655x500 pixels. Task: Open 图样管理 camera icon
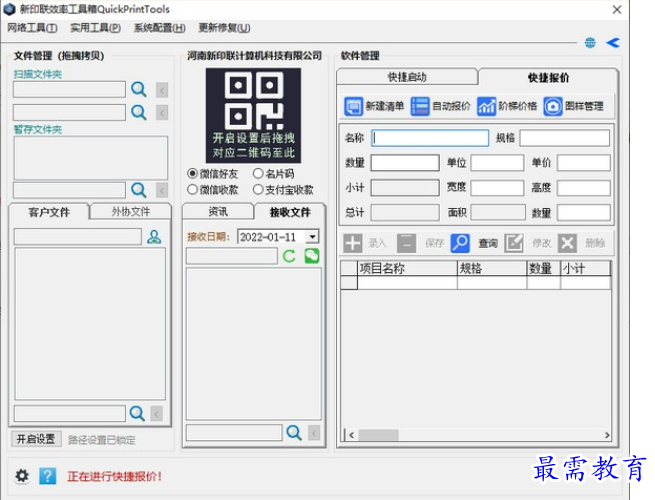(x=553, y=106)
